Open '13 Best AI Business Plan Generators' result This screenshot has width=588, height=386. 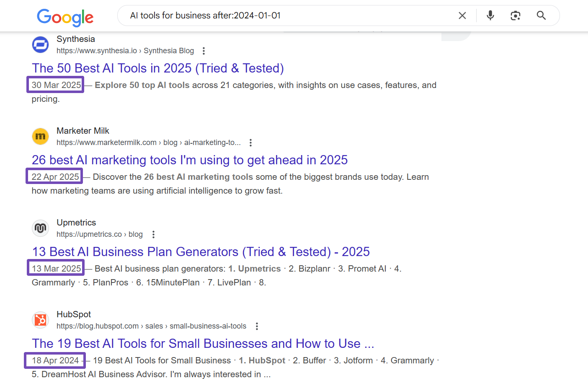[201, 252]
